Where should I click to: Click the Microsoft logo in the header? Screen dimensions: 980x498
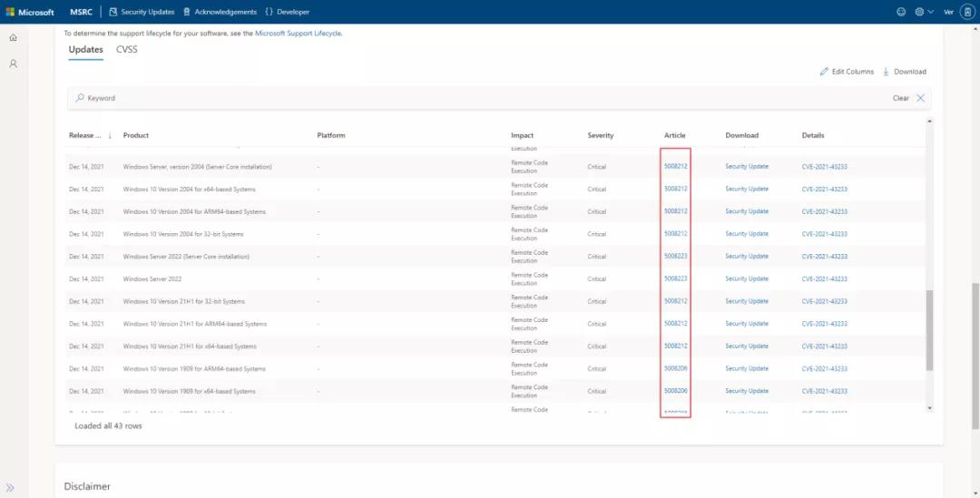click(x=30, y=12)
